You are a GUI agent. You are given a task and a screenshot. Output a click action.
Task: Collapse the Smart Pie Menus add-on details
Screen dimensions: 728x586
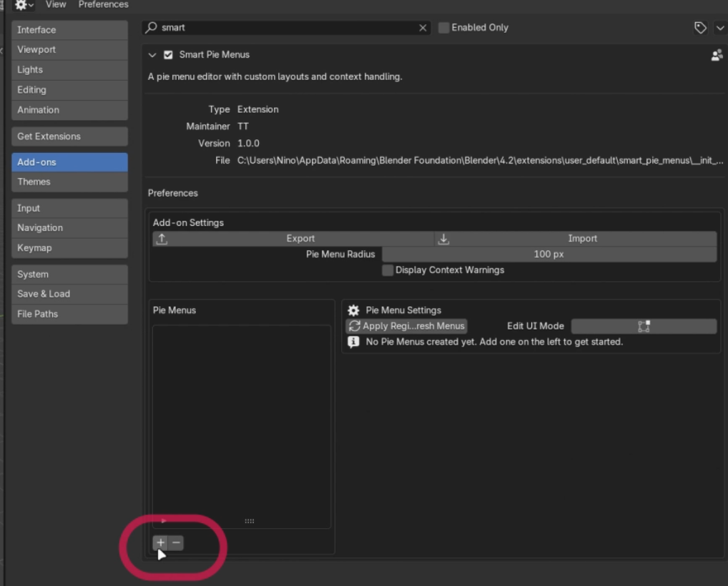pos(152,55)
